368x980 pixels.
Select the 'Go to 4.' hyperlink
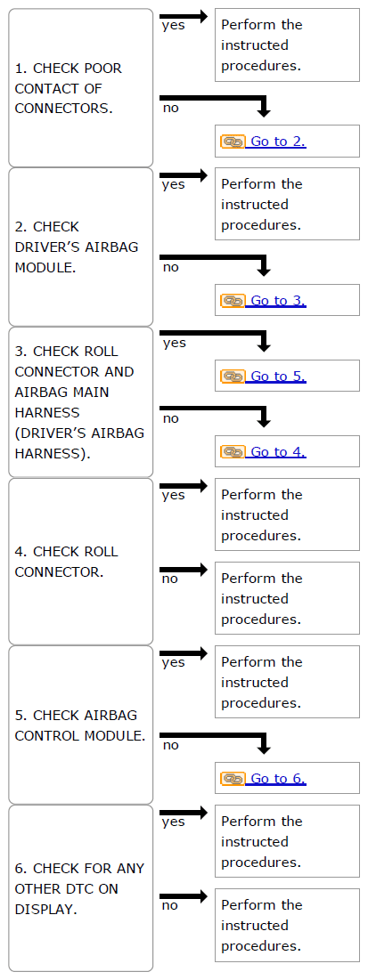[x=276, y=452]
